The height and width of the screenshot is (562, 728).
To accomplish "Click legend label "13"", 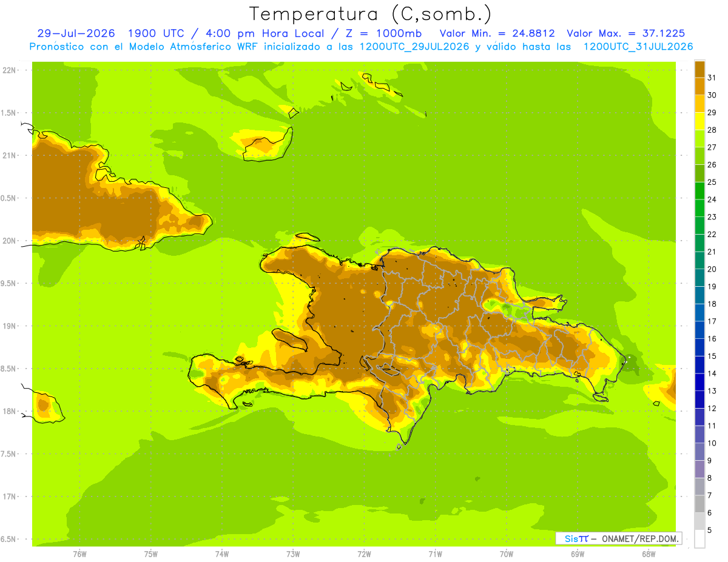I will (x=712, y=390).
